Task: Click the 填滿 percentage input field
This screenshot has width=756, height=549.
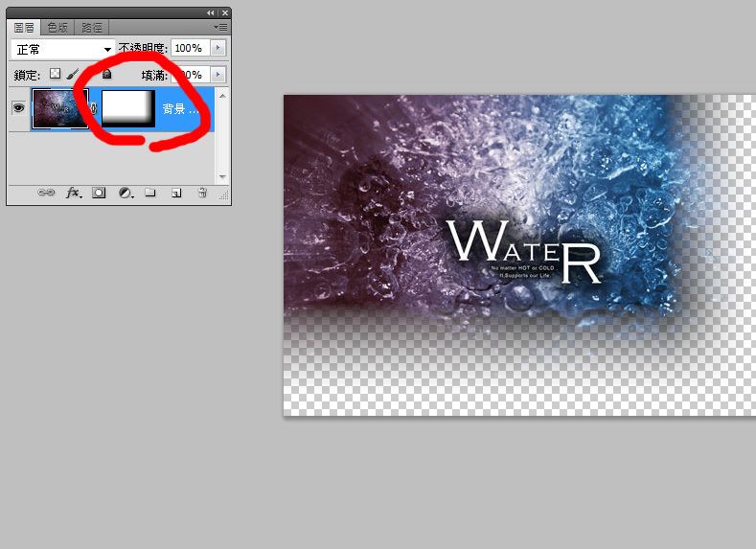Action: pyautogui.click(x=190, y=75)
